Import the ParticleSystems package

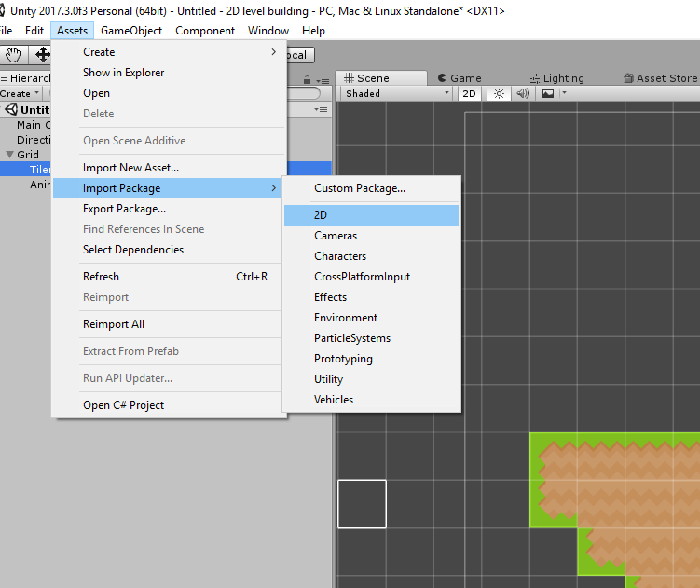click(371, 338)
